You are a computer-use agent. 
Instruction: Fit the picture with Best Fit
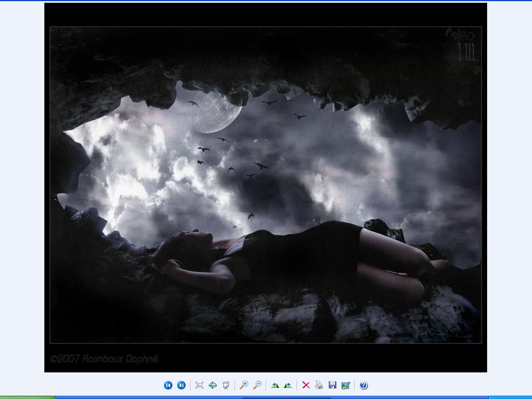(199, 385)
